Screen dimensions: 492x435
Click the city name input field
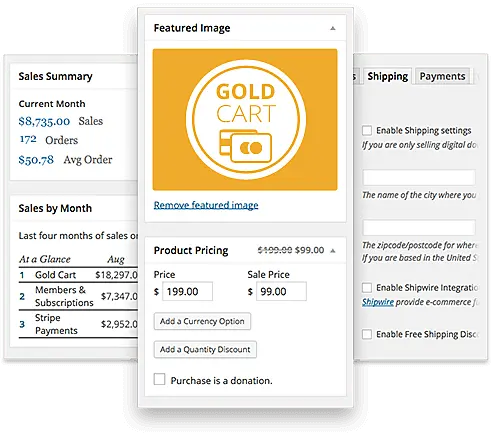(x=419, y=177)
